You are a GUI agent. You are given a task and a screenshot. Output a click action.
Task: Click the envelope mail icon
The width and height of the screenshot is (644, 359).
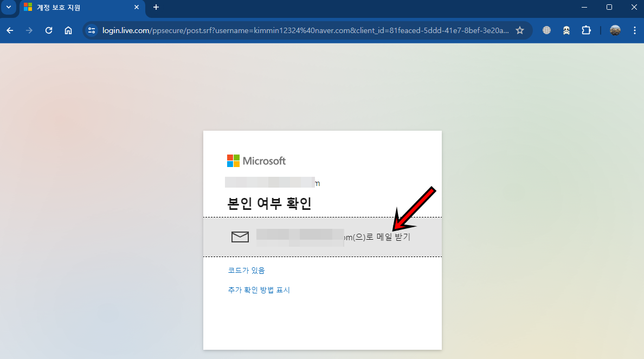pyautogui.click(x=240, y=237)
